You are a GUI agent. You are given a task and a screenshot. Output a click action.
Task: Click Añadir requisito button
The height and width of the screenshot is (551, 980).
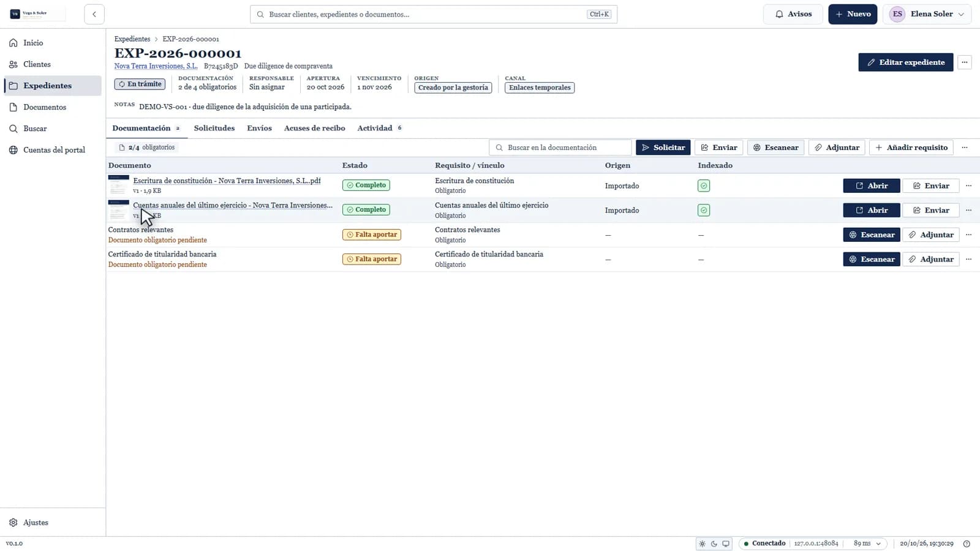[911, 148]
